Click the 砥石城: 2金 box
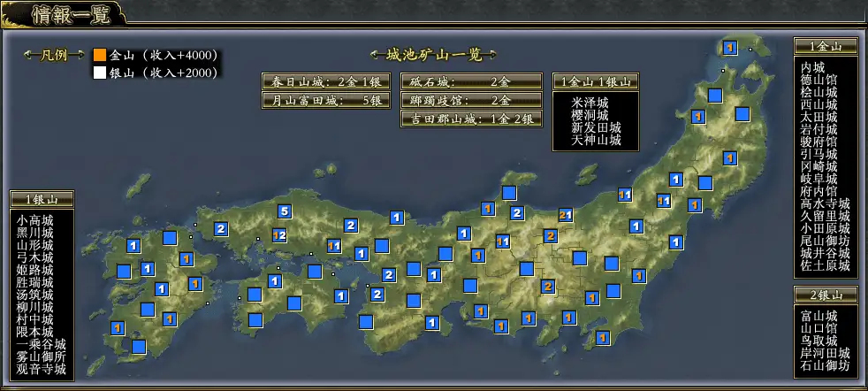This screenshot has width=868, height=391. click(471, 82)
